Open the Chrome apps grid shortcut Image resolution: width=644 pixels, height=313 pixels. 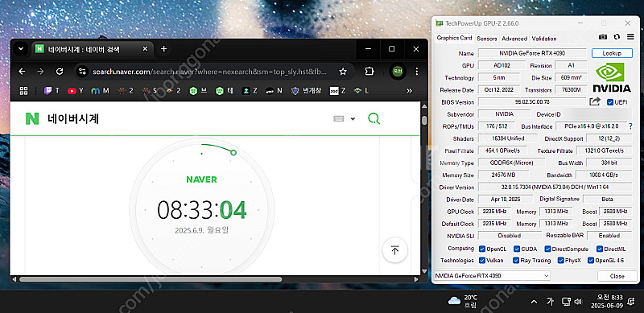23,91
